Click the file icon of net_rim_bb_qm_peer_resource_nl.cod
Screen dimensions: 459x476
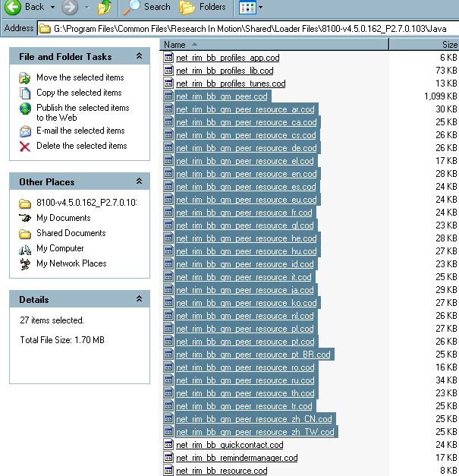coord(168,315)
